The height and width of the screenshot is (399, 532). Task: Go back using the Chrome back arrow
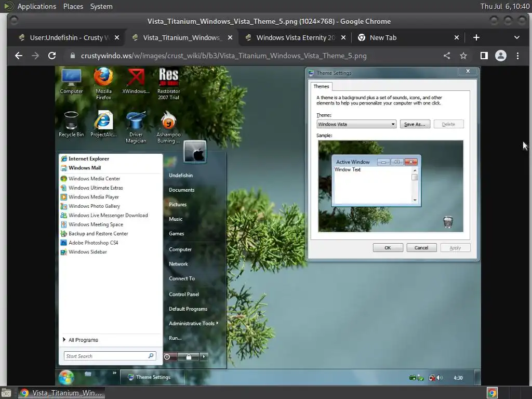(19, 56)
